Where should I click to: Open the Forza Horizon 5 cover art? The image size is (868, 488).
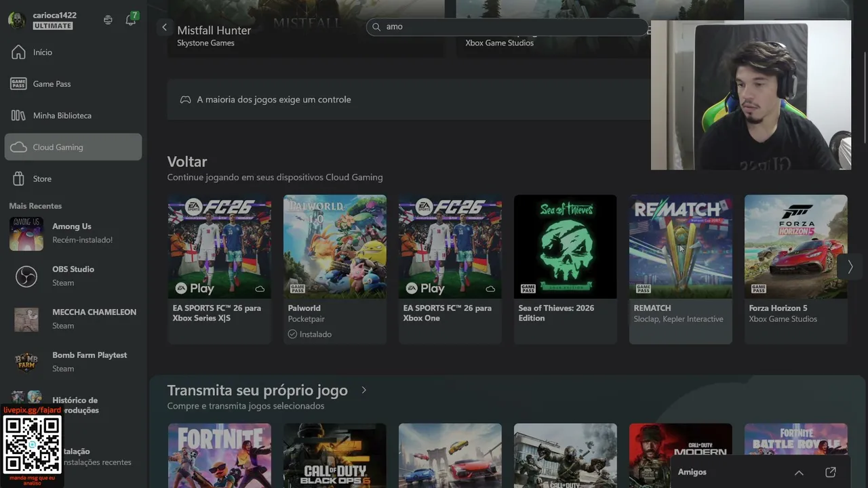coord(796,247)
